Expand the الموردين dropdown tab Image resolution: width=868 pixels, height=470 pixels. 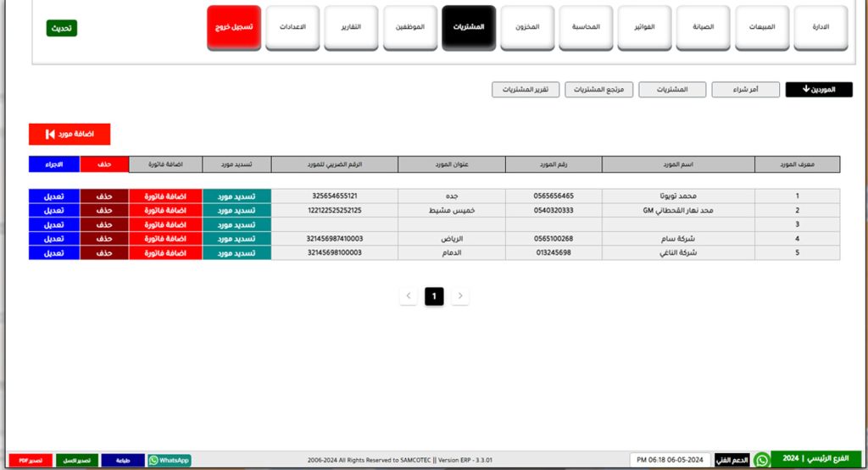point(818,90)
